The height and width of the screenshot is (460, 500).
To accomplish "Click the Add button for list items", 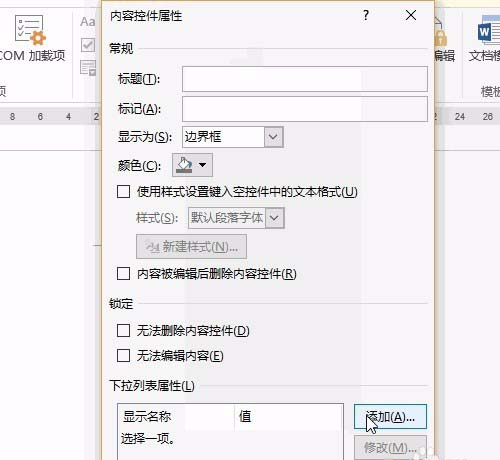I will coord(390,417).
